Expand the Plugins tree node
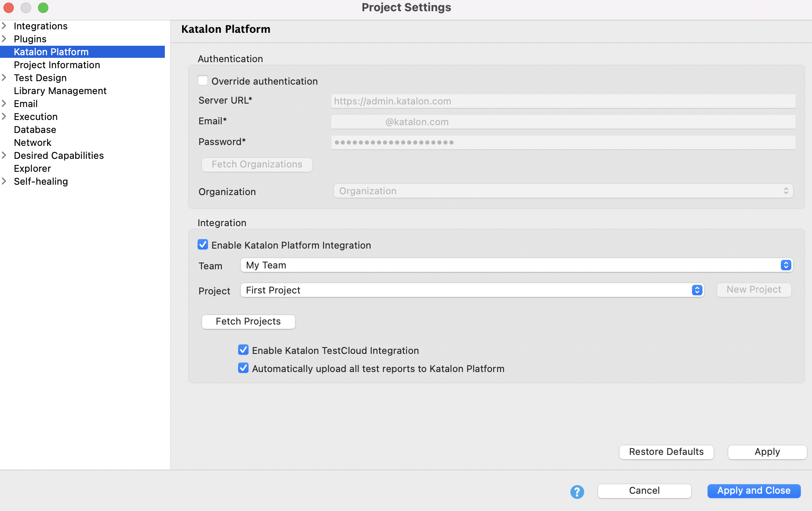The width and height of the screenshot is (812, 511). [4, 39]
